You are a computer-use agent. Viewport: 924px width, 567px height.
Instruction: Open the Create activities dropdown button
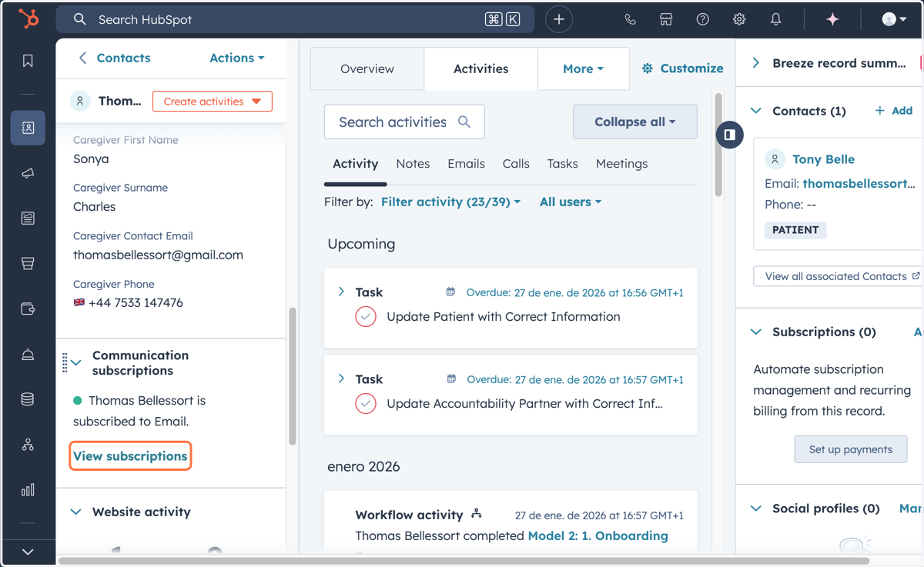pos(213,102)
